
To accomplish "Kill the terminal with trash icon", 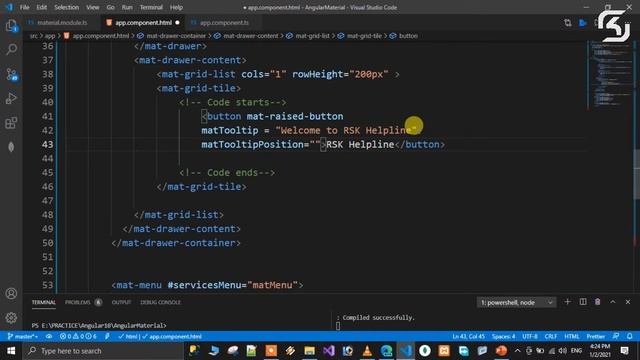I will (598, 302).
